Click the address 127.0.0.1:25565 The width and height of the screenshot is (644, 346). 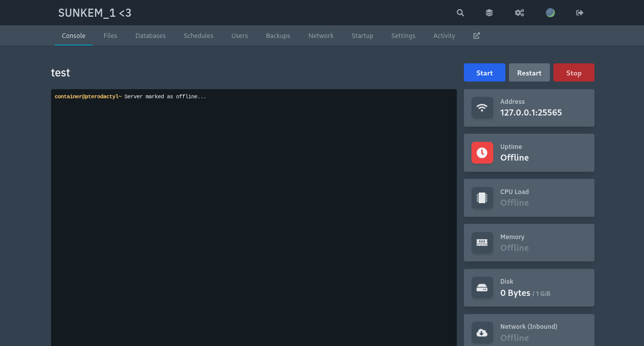tap(531, 112)
